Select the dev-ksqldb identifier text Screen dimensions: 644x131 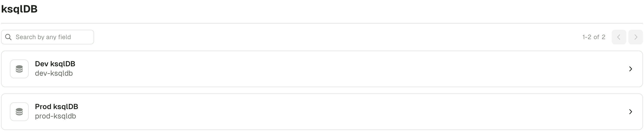[x=54, y=73]
